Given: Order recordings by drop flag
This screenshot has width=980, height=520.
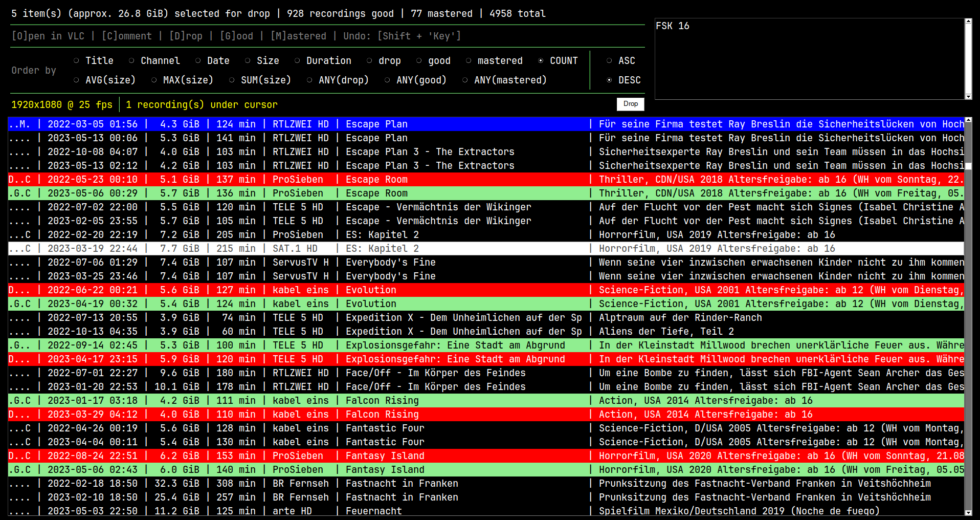Looking at the screenshot, I should coord(369,60).
